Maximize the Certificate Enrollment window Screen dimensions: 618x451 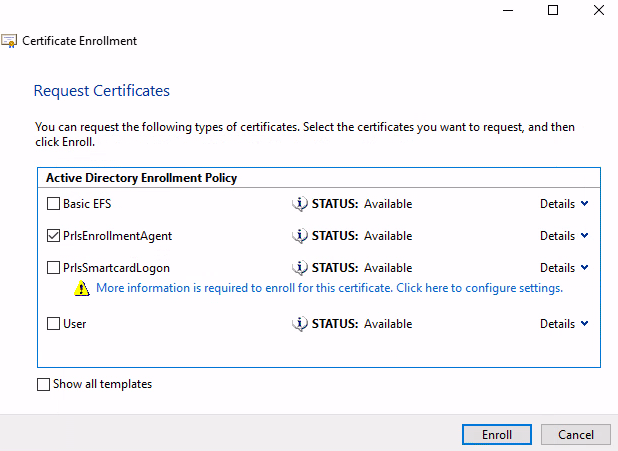(553, 10)
